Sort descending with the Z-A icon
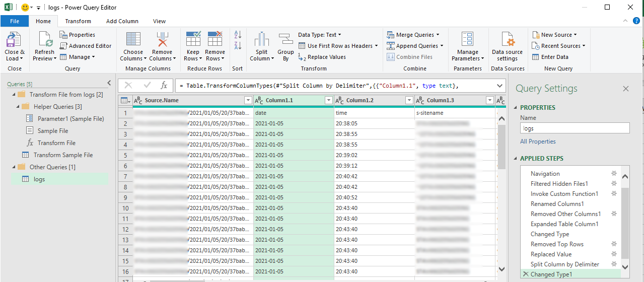644x282 pixels. click(238, 46)
